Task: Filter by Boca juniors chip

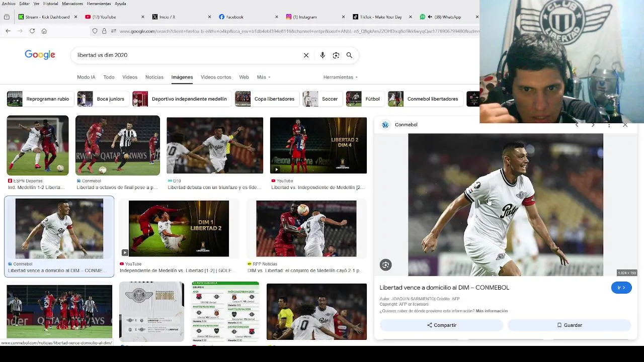Action: (103, 99)
